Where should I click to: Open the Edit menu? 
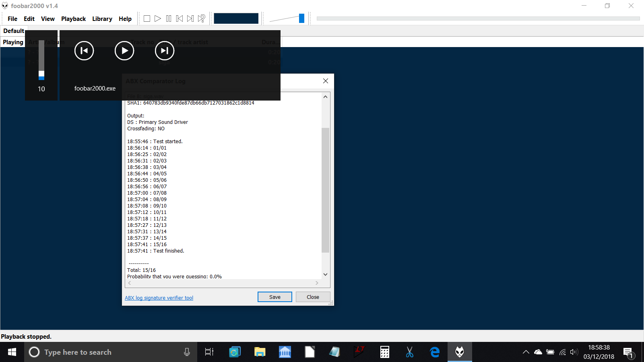(29, 19)
